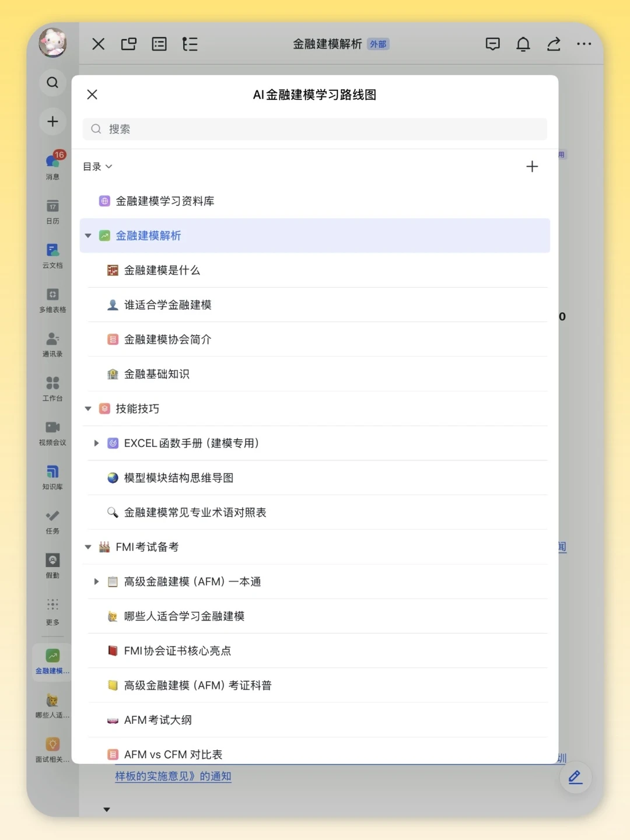630x840 pixels.
Task: Open 金融建模是什么 page
Action: (x=315, y=270)
